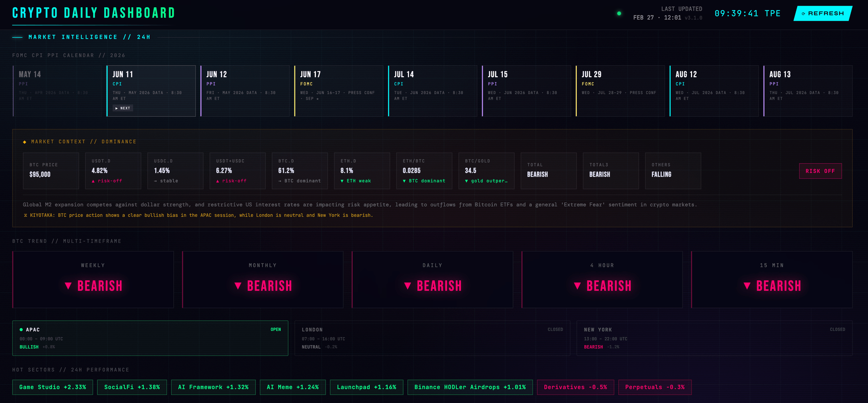The image size is (868, 403).
Task: Click the Binance HODLer Airdrops +1.01% chip
Action: point(470,387)
